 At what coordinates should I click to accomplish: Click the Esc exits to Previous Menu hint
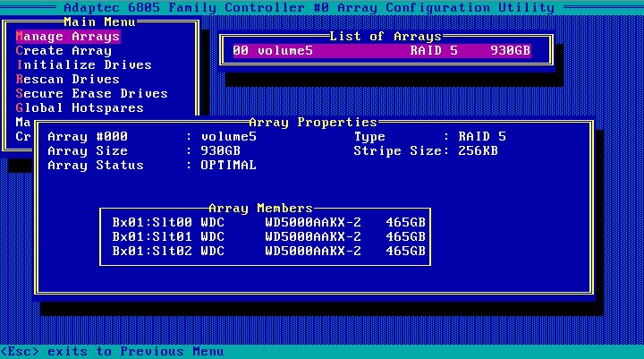coord(112,352)
